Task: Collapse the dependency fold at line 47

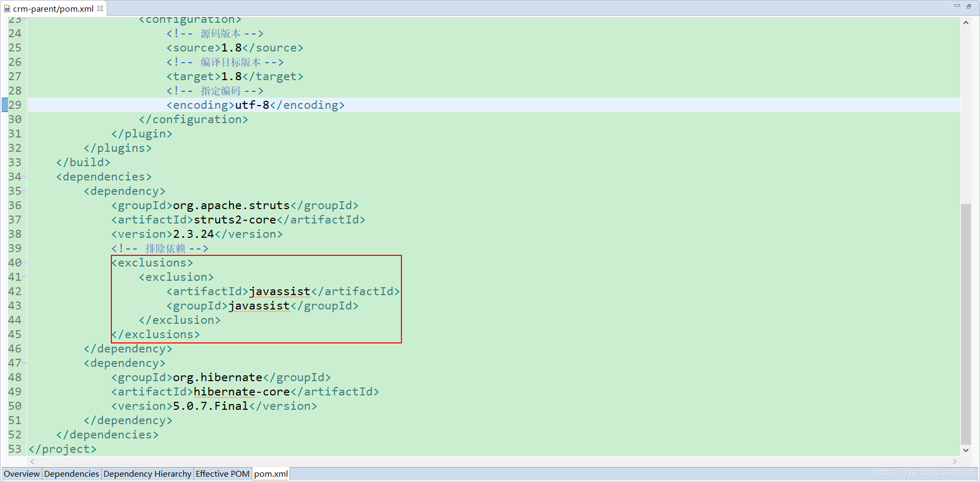Action: point(24,363)
